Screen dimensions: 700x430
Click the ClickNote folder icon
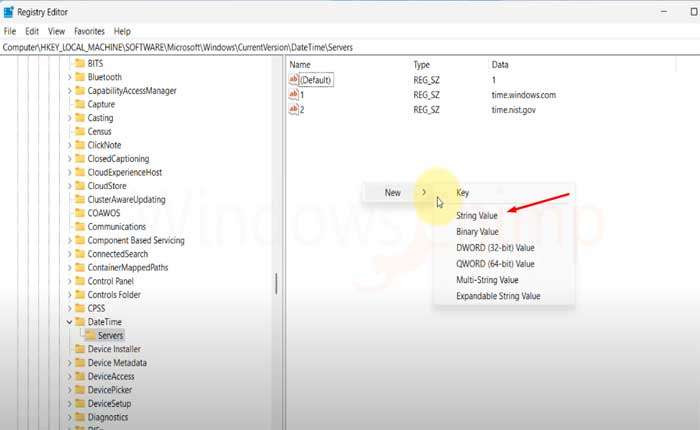tap(80, 145)
